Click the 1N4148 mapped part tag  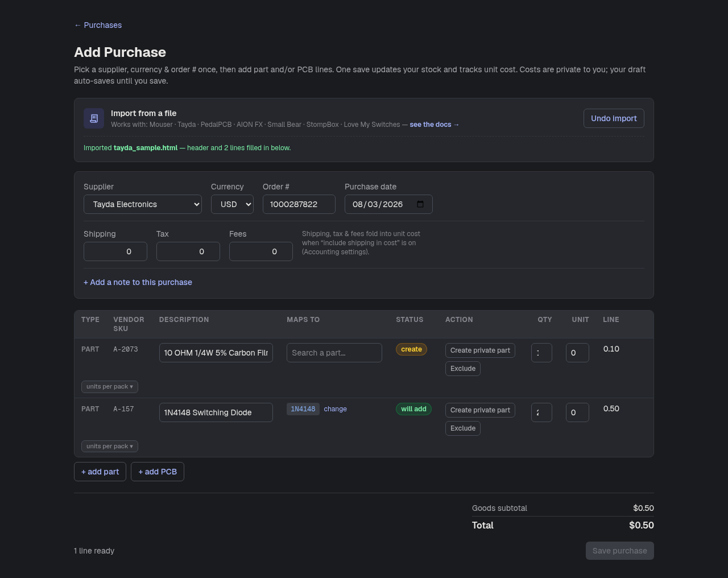pyautogui.click(x=303, y=409)
